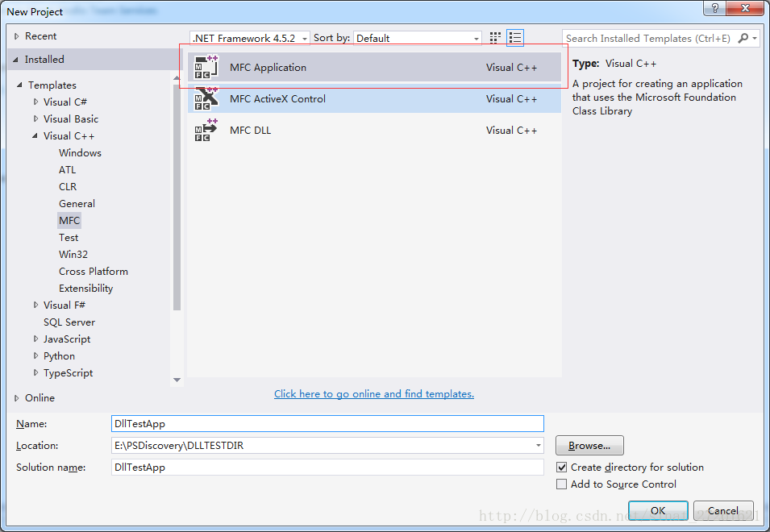Collapse the Installed section
Screen dimensions: 770x532
[15, 60]
